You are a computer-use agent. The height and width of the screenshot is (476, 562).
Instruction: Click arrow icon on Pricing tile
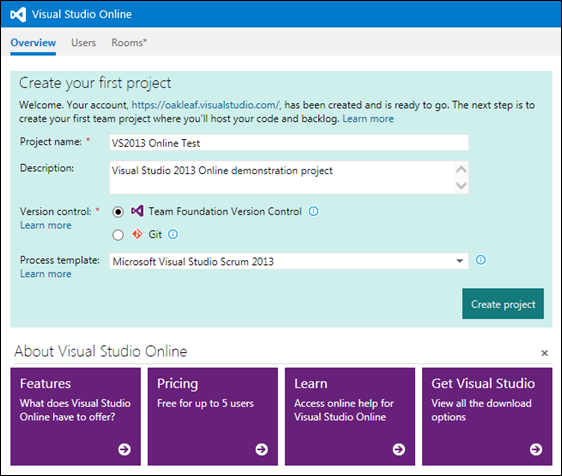[x=262, y=449]
